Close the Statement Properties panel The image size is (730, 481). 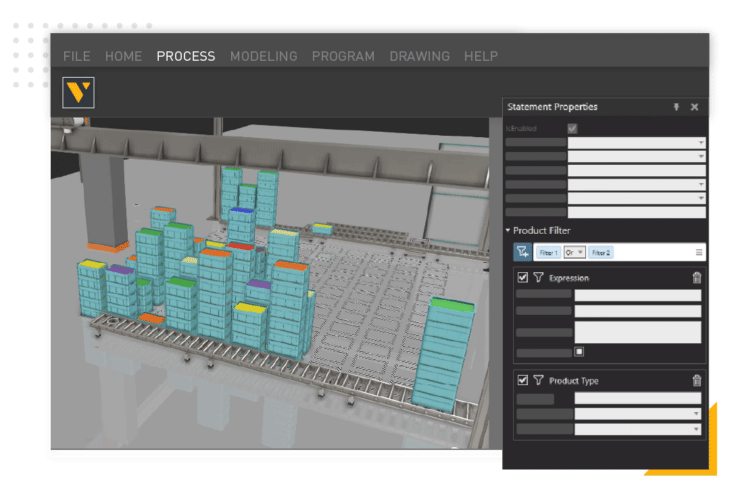(x=694, y=107)
